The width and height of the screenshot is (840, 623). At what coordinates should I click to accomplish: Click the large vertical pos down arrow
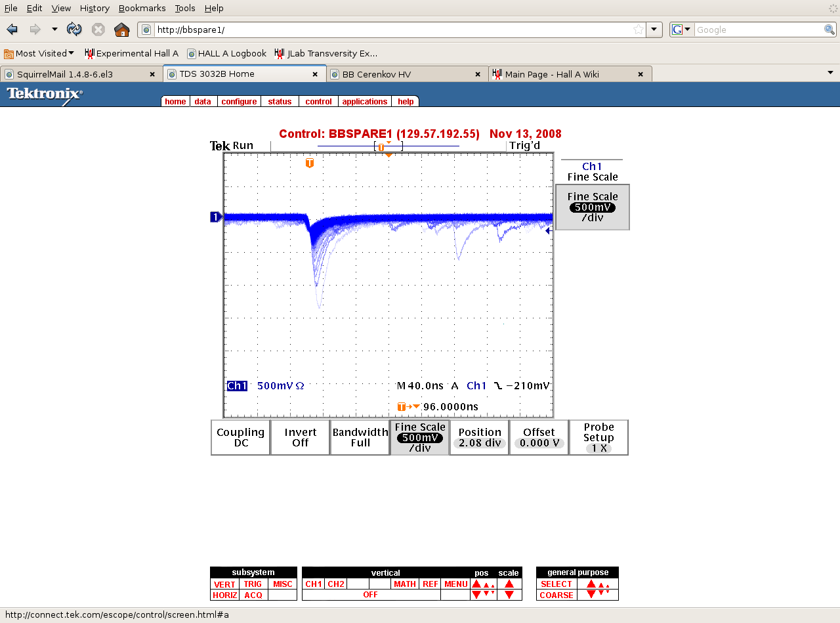pyautogui.click(x=476, y=595)
